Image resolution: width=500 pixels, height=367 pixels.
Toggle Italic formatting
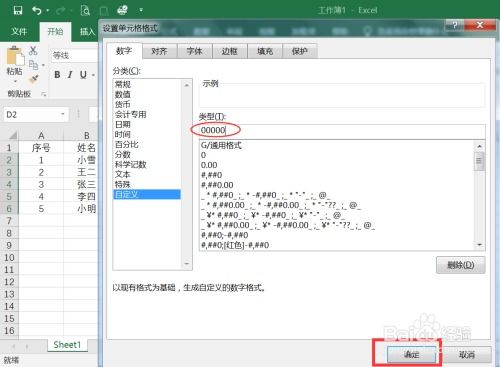[70, 75]
